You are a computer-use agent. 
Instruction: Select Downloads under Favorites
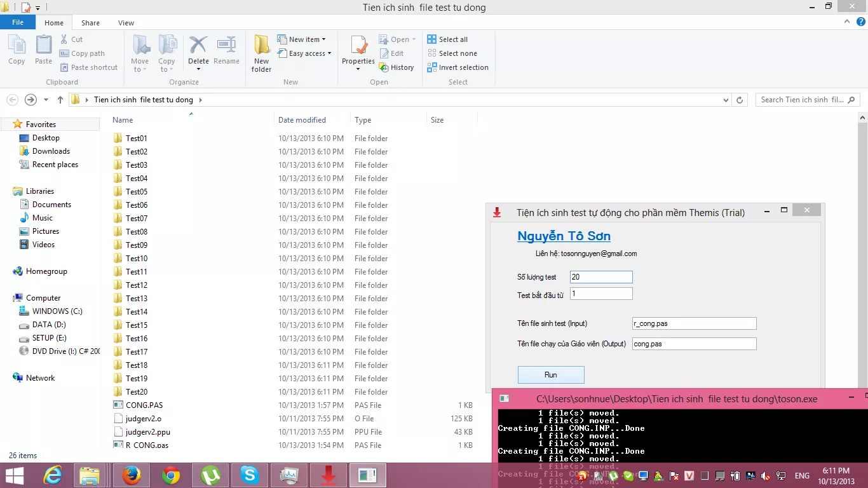click(51, 151)
